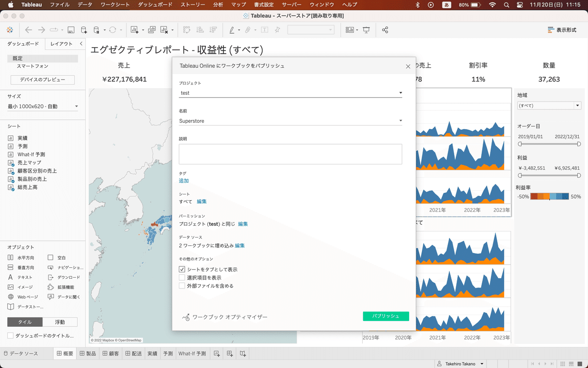Viewport: 588px width, 368px height.
Task: Select the 拡張機能 extension object
Action: (x=61, y=287)
